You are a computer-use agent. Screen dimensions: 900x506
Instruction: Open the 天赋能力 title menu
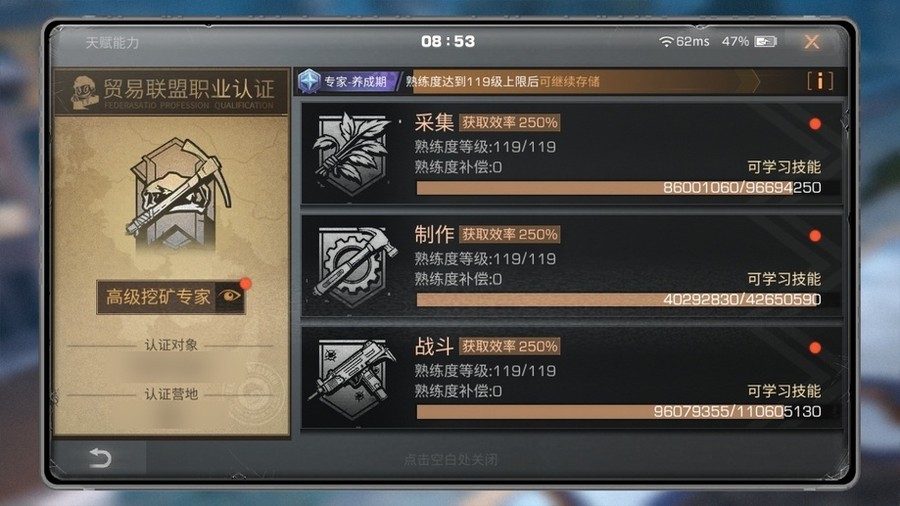pyautogui.click(x=112, y=42)
